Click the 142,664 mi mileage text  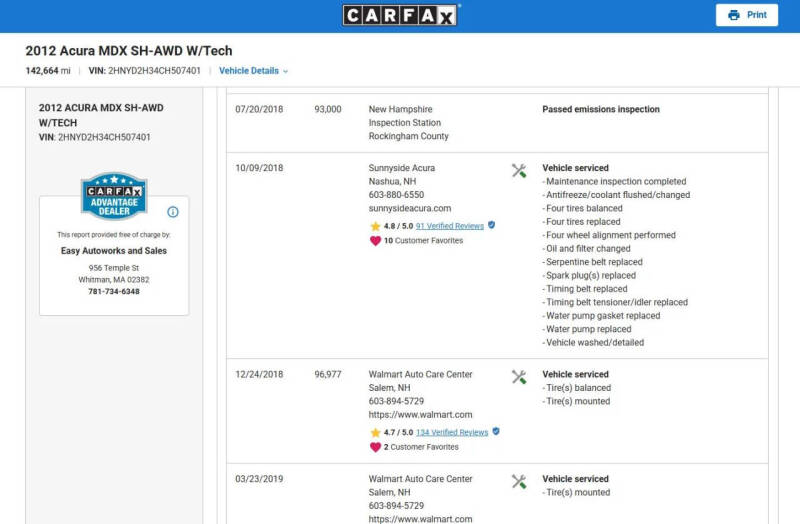point(48,71)
